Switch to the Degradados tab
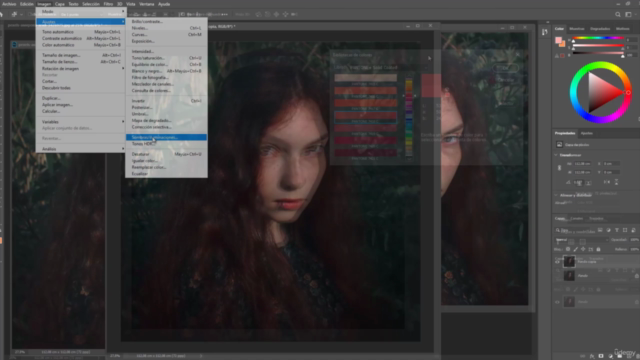The image size is (640, 360). (x=600, y=29)
